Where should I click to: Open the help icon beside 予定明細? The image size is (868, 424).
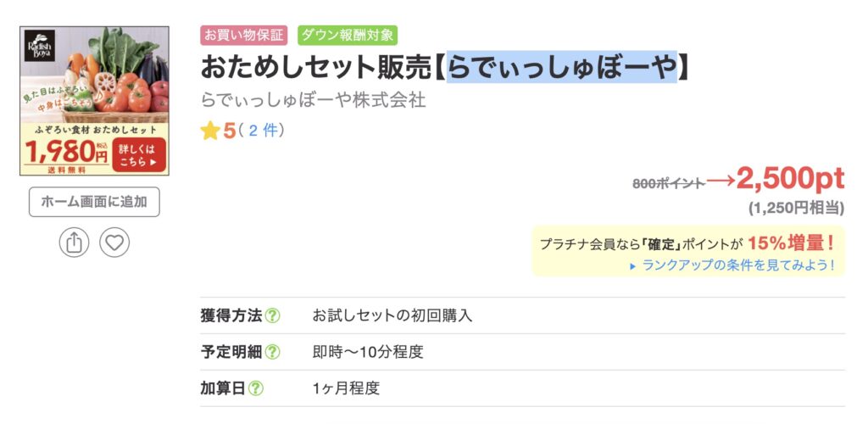coord(272,352)
